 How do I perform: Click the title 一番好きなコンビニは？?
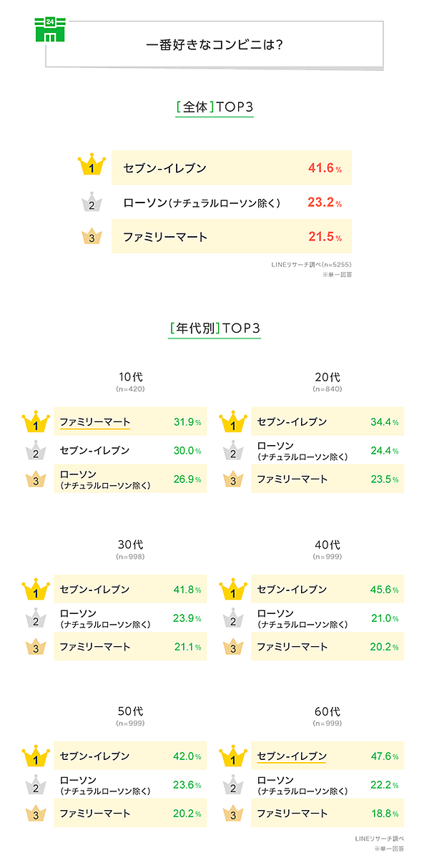pos(214,44)
